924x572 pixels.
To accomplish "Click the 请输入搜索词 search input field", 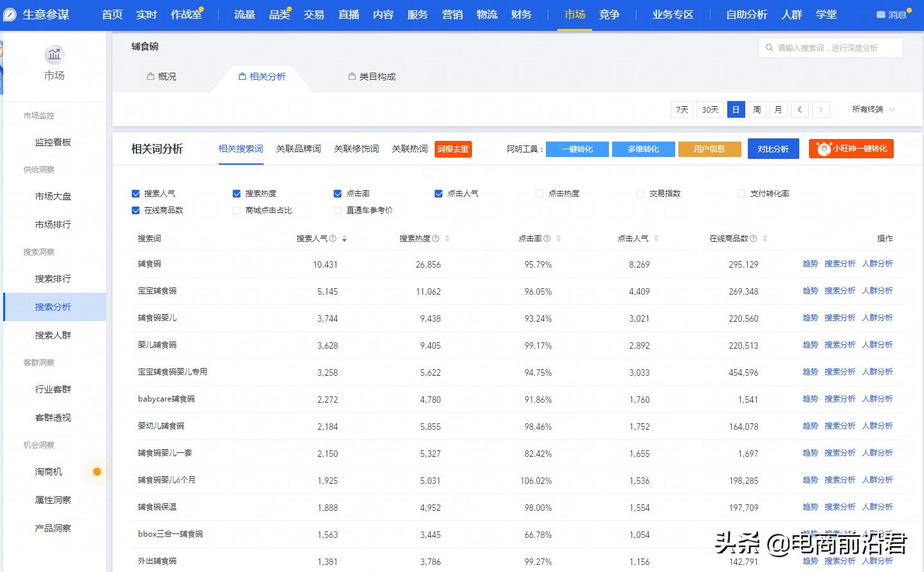I will (829, 47).
